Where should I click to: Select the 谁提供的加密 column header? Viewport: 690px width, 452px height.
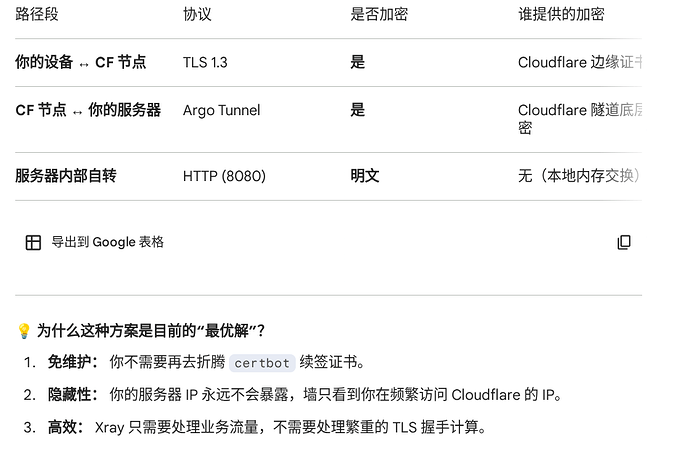561,14
